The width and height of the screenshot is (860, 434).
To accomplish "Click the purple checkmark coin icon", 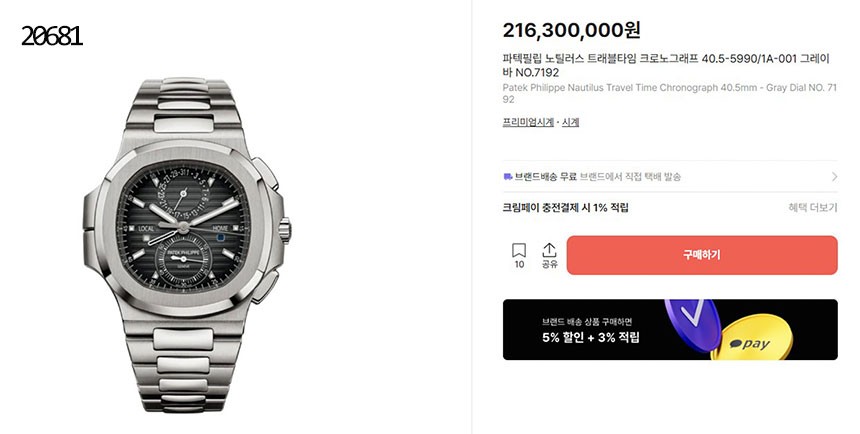I will [692, 323].
